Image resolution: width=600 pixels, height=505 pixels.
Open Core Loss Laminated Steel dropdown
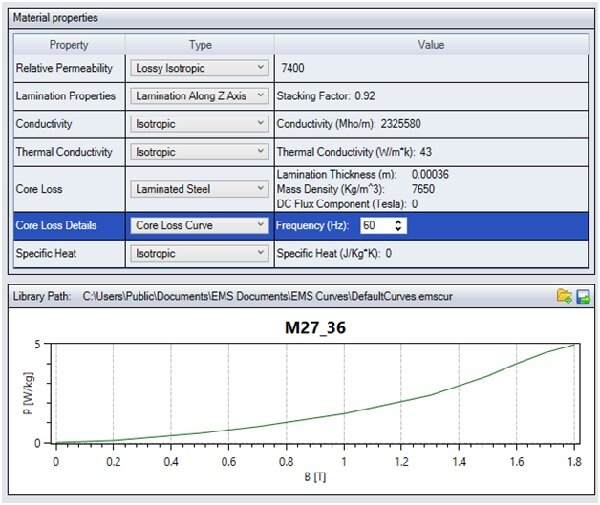199,189
